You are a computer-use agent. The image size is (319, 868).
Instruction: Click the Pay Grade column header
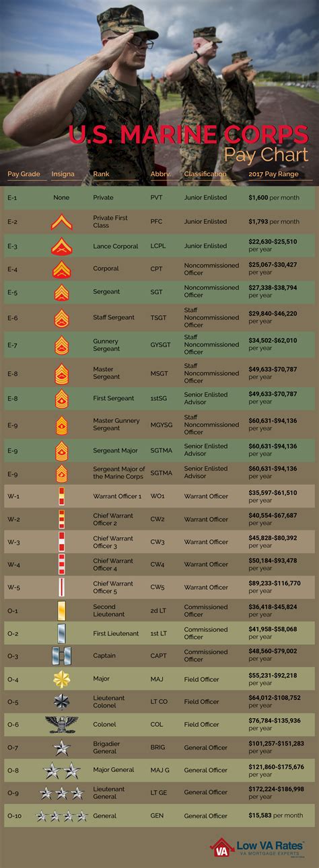(x=24, y=174)
